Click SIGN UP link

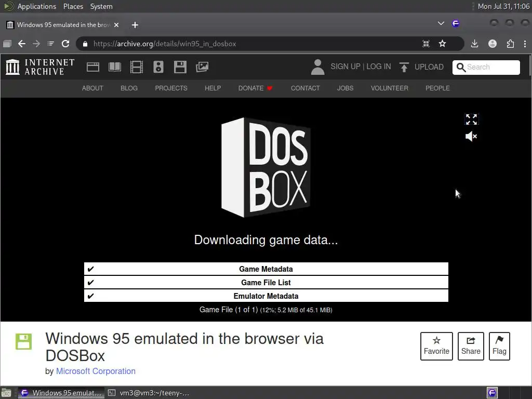coord(345,66)
